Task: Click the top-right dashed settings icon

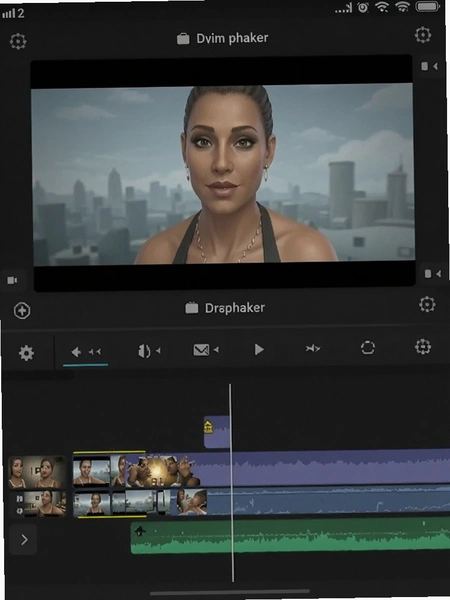Action: [423, 35]
